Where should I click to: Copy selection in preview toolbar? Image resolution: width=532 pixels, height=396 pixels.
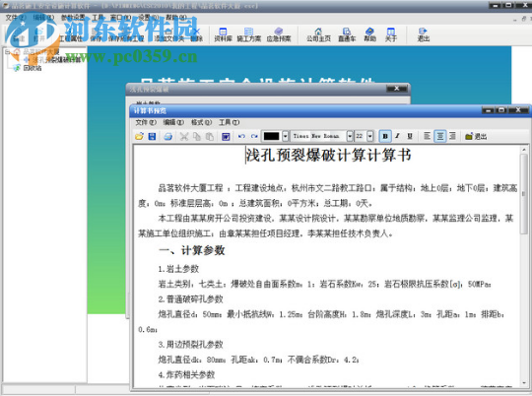click(x=197, y=136)
